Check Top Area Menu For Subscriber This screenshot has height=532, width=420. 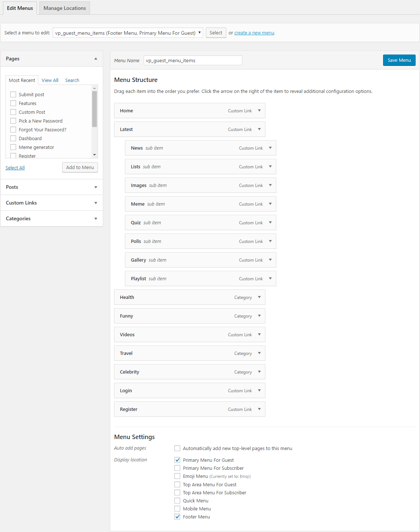177,492
